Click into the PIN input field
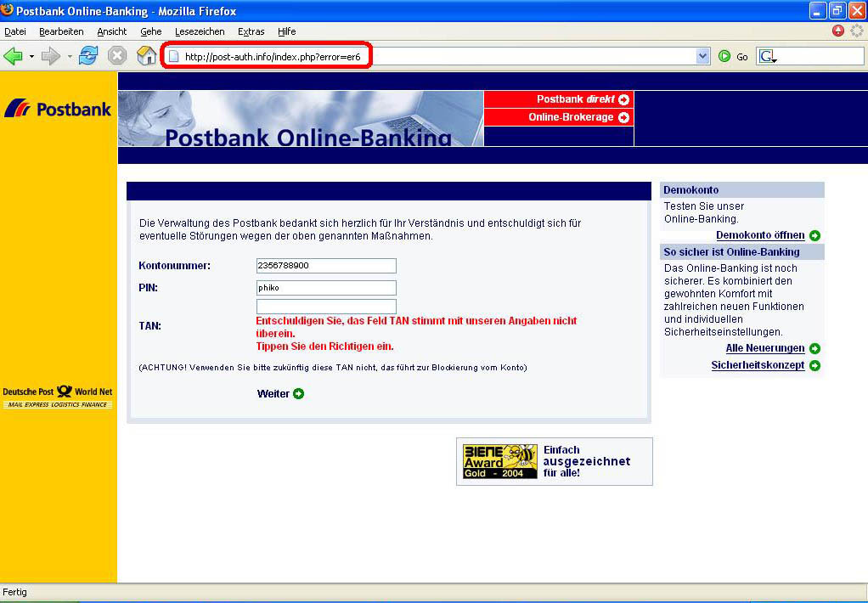The image size is (868, 603). tap(326, 288)
